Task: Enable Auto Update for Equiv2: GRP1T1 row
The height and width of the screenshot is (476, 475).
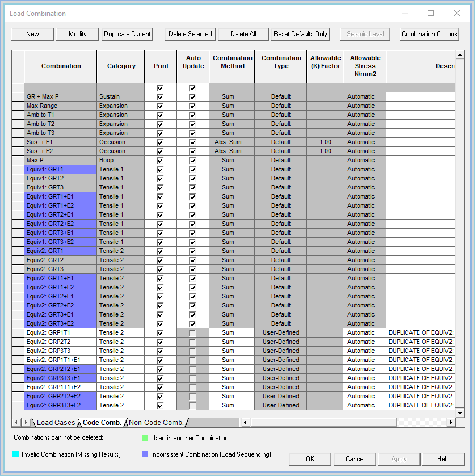Action: pos(192,333)
